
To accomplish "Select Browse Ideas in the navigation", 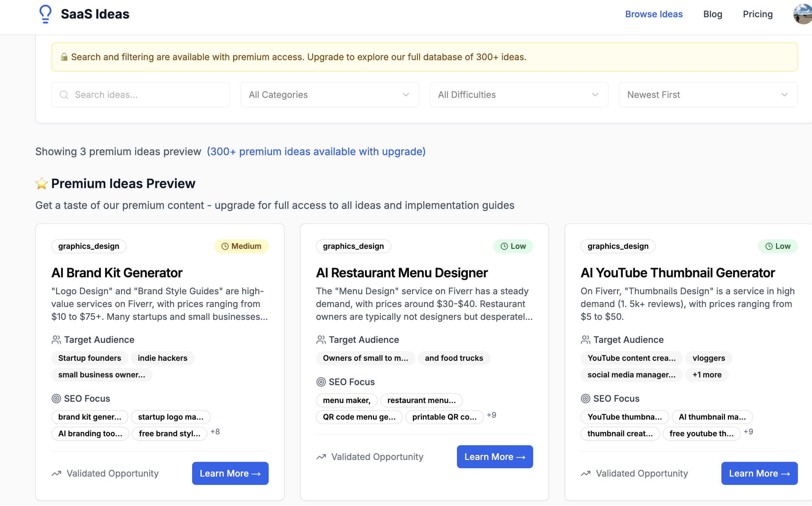I will click(654, 14).
